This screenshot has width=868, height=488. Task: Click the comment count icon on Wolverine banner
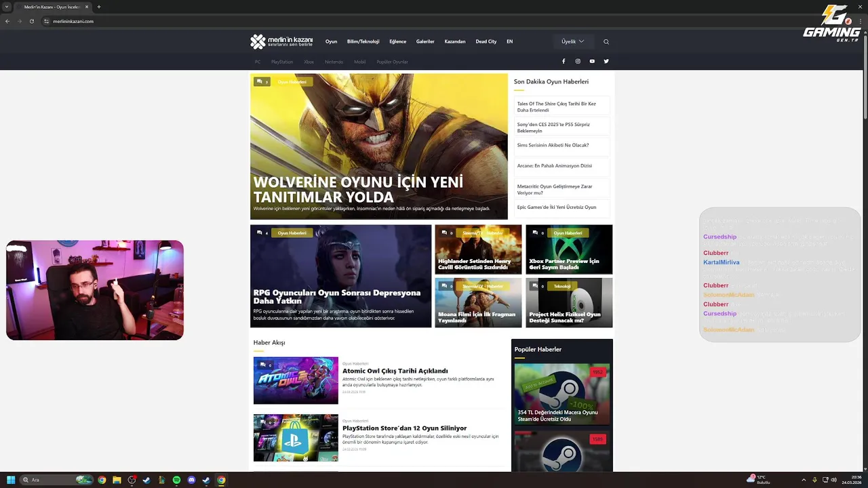(262, 81)
